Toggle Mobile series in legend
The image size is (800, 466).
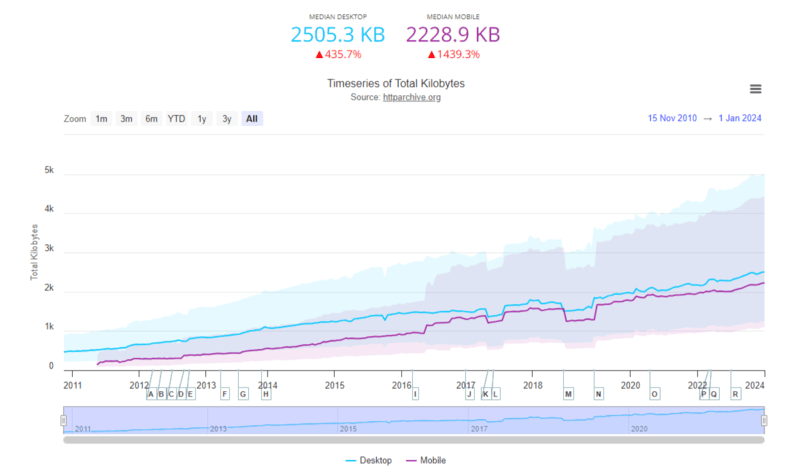[426, 460]
